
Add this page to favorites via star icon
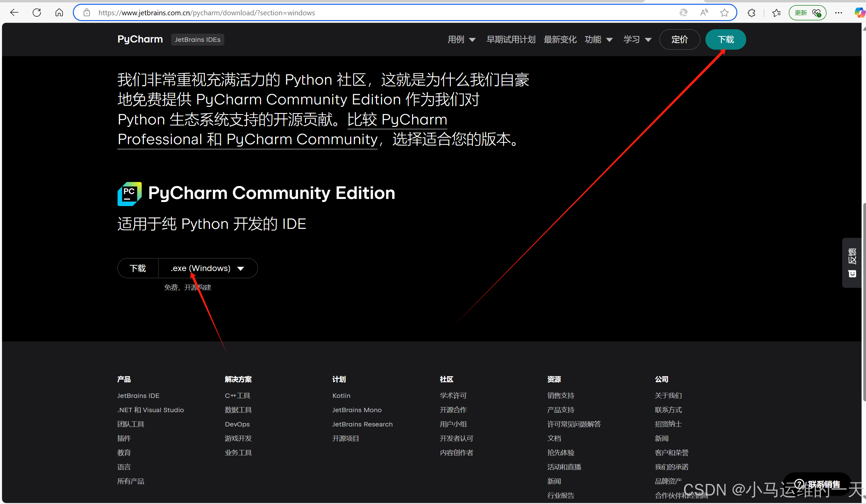(724, 13)
